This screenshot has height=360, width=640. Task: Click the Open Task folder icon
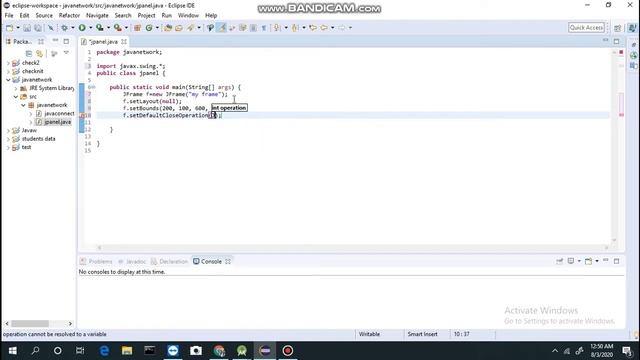tap(179, 28)
